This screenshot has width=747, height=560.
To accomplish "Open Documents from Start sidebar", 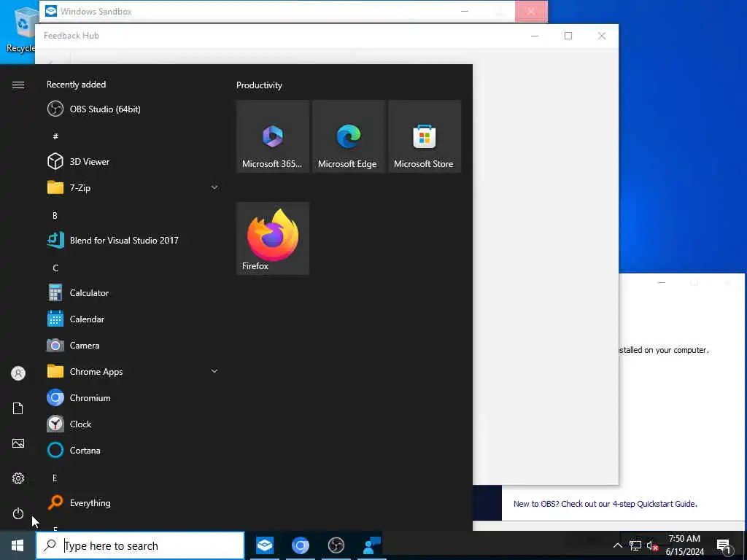I will pos(18,408).
